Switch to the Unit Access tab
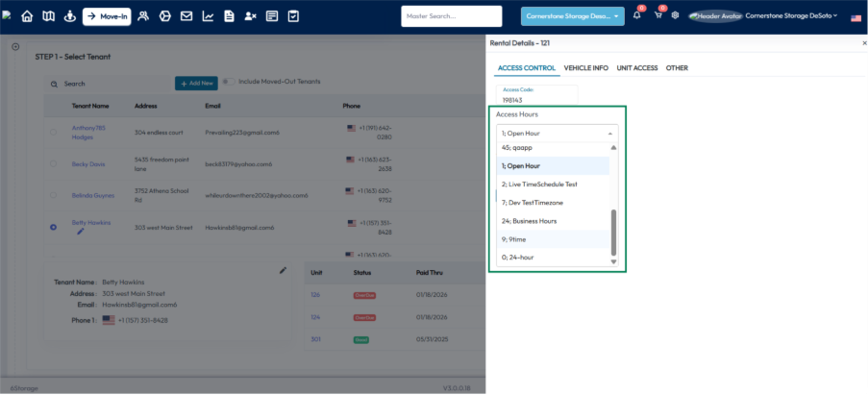This screenshot has height=395, width=868. click(x=637, y=68)
